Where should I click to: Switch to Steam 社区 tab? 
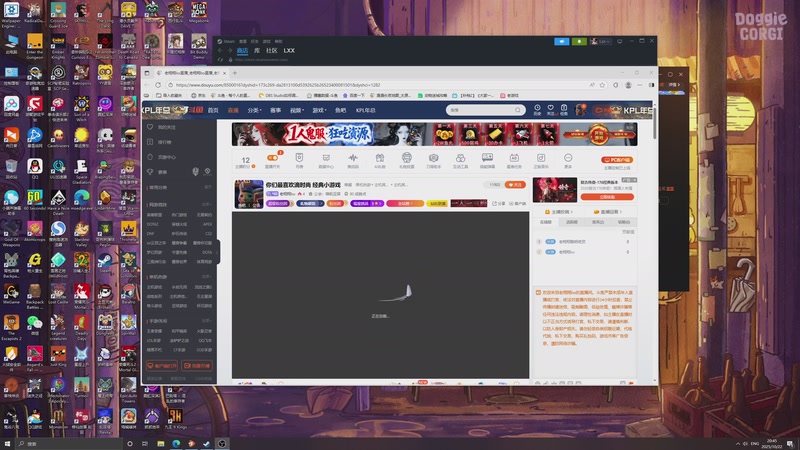(271, 51)
